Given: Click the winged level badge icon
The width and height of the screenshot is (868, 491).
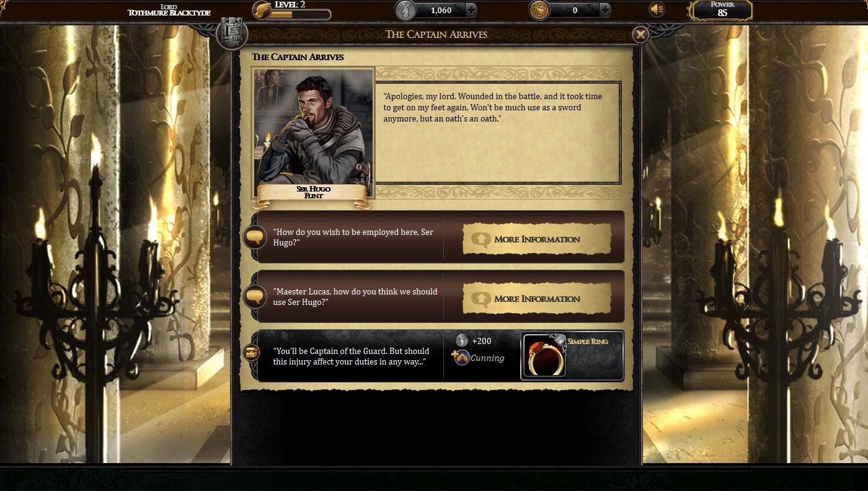Looking at the screenshot, I should (262, 10).
